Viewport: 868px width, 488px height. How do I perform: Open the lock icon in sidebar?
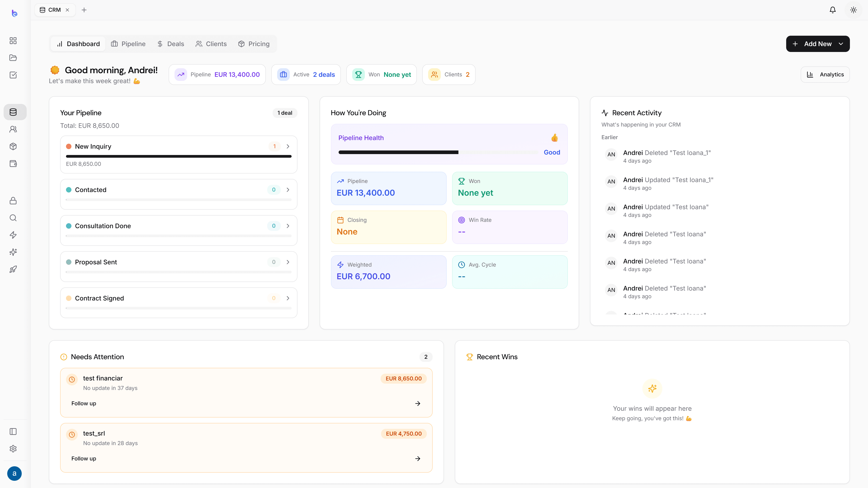(x=13, y=201)
